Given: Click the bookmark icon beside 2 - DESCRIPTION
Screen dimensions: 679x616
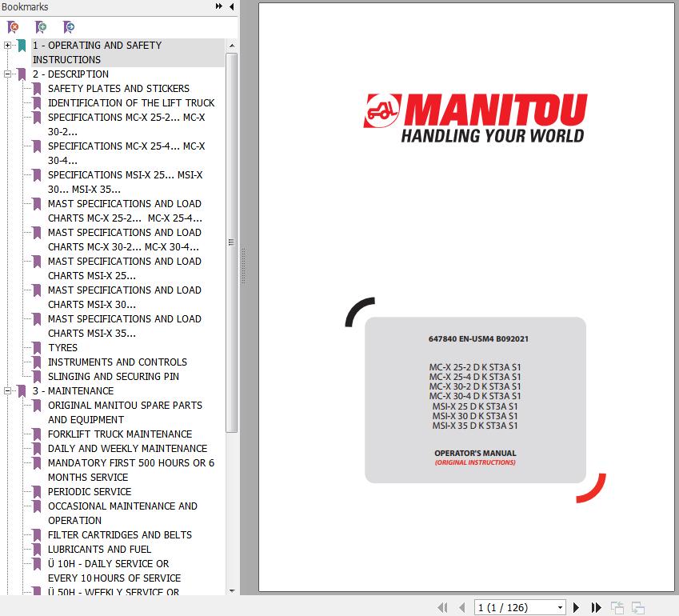Looking at the screenshot, I should point(22,74).
